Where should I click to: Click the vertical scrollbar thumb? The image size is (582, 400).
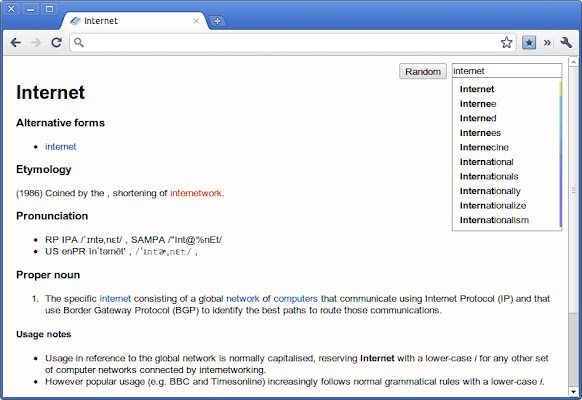[x=573, y=190]
